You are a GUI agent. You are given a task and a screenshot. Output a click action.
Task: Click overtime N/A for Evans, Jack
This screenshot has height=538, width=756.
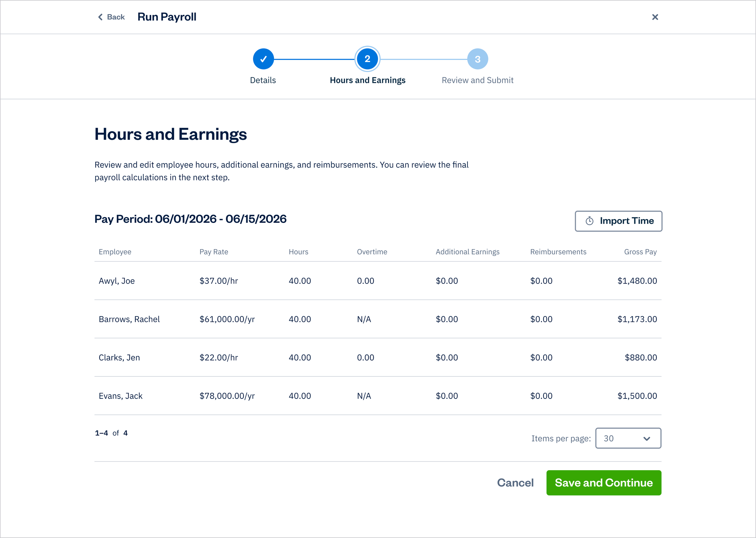point(364,396)
